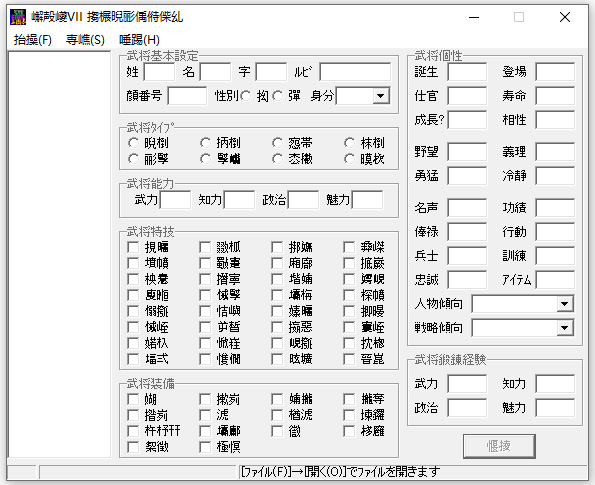Click 知力 field in 武将鍛錬経験
Screen dimensions: 595x485
coord(555,384)
